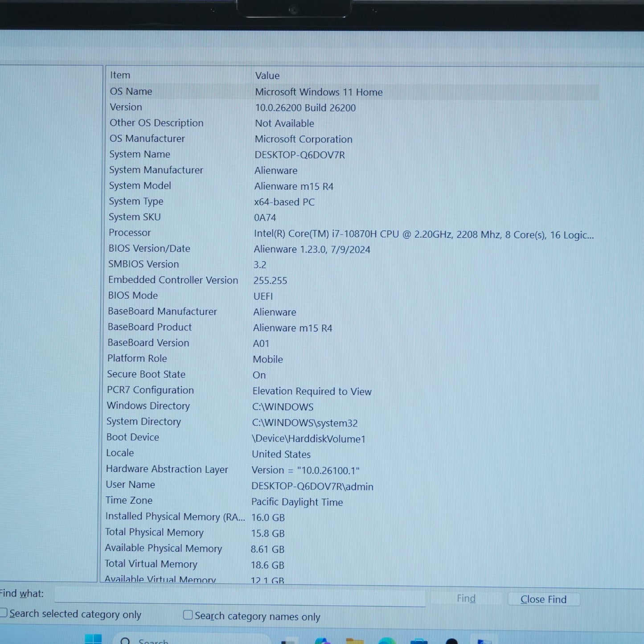
Task: Select 'Hardware Abstraction Layer' row
Action: click(x=167, y=469)
